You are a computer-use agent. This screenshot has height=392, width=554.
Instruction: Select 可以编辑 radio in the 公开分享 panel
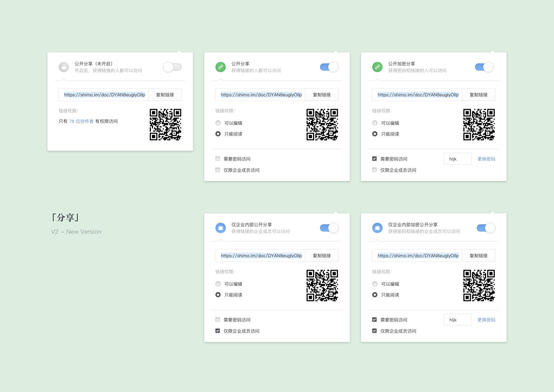[x=218, y=123]
